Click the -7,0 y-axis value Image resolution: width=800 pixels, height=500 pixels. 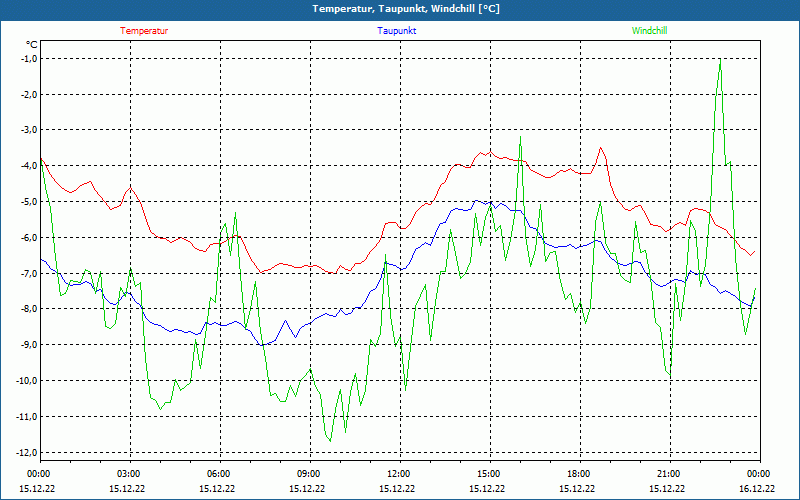(x=28, y=273)
